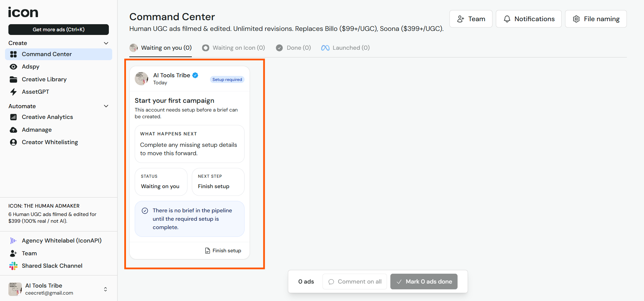Open Agency Whitelabel (IconAPI) link
Image resolution: width=644 pixels, height=301 pixels.
coord(61,241)
